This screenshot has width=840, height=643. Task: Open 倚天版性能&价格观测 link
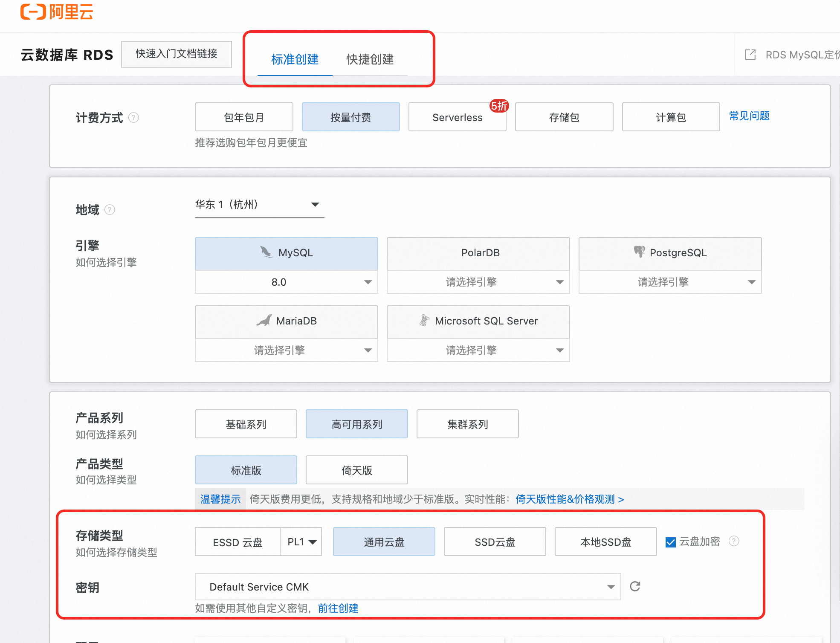570,499
